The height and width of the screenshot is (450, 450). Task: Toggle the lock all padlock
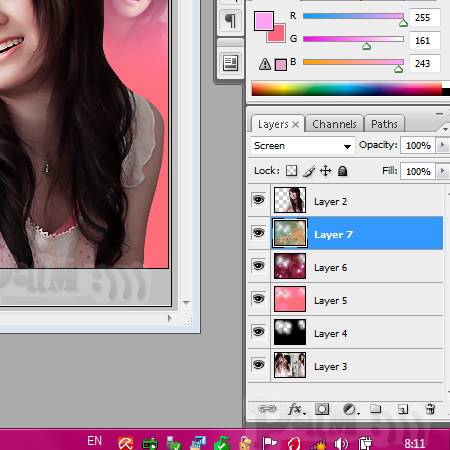343,171
